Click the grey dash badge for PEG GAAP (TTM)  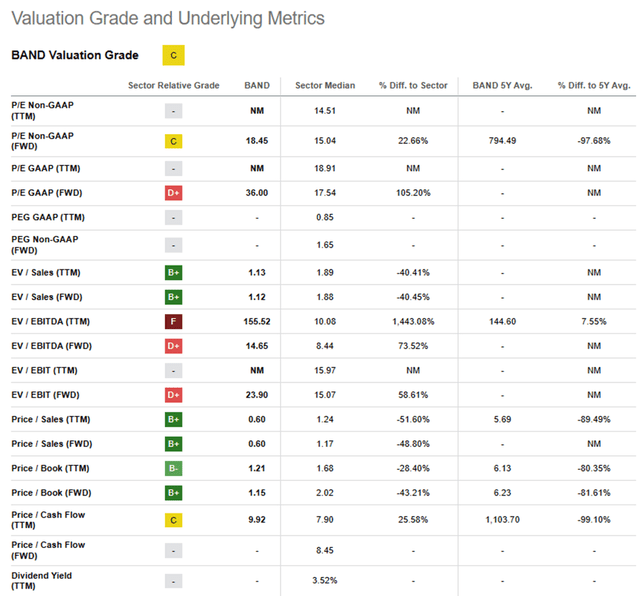point(173,218)
